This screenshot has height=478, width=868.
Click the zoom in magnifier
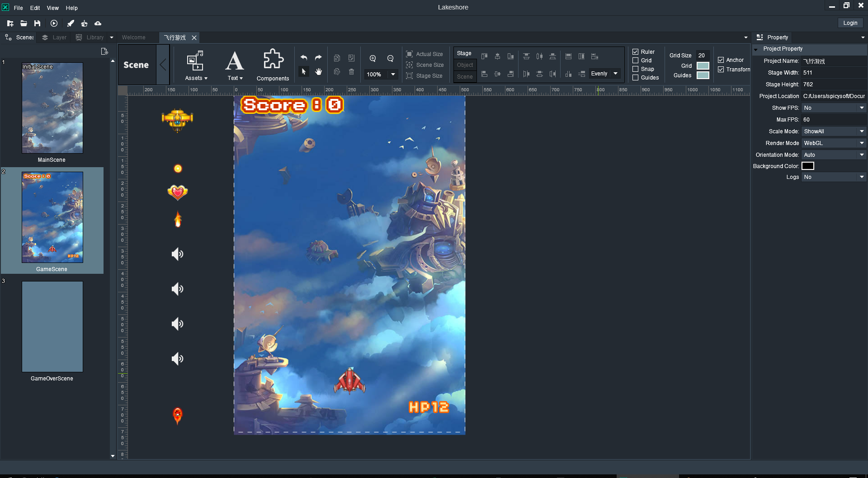tap(373, 58)
